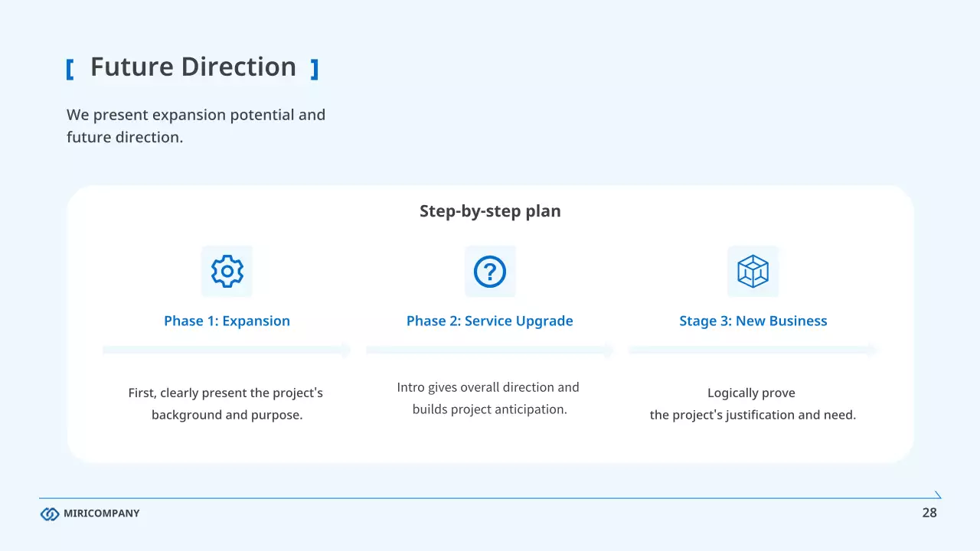This screenshot has width=980, height=551.
Task: Click the MIRICOMPANY logo icon
Action: tap(50, 514)
